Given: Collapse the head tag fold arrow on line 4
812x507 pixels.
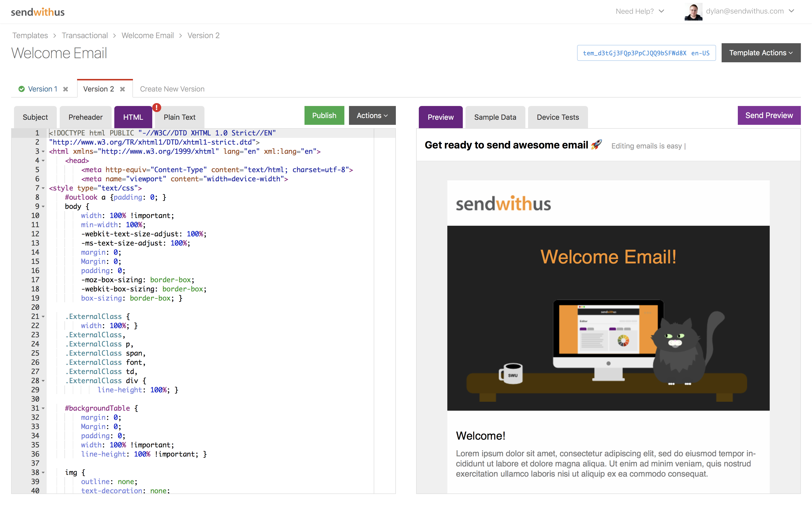Looking at the screenshot, I should point(43,161).
